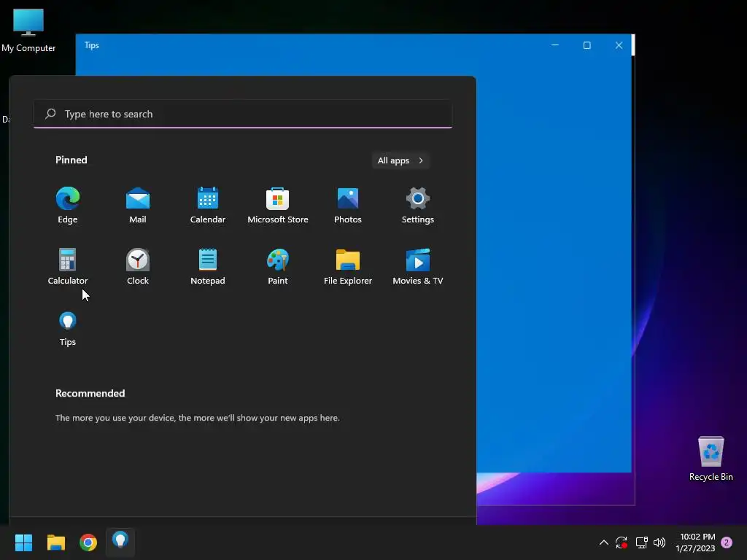
Task: Show hidden system tray icons
Action: (x=603, y=542)
